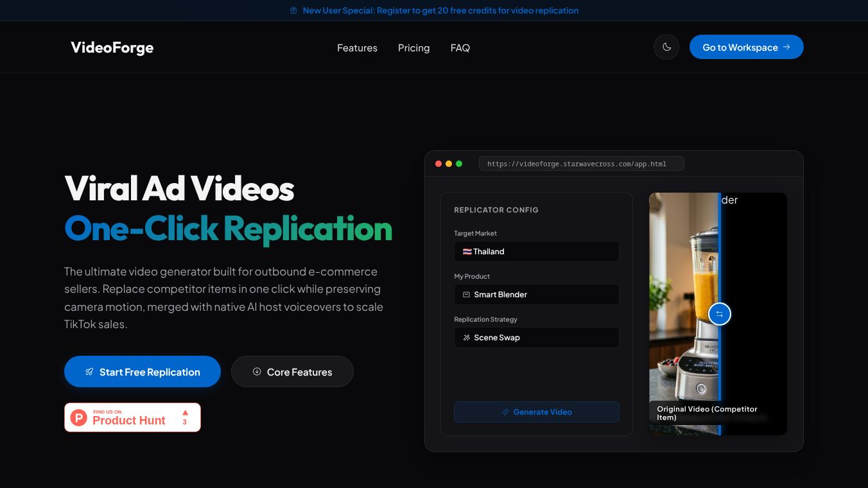
Task: Click the Product Hunt upvote triangle
Action: 185,412
